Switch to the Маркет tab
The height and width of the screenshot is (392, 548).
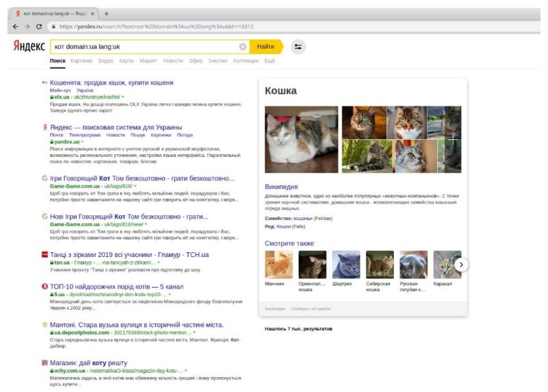149,61
